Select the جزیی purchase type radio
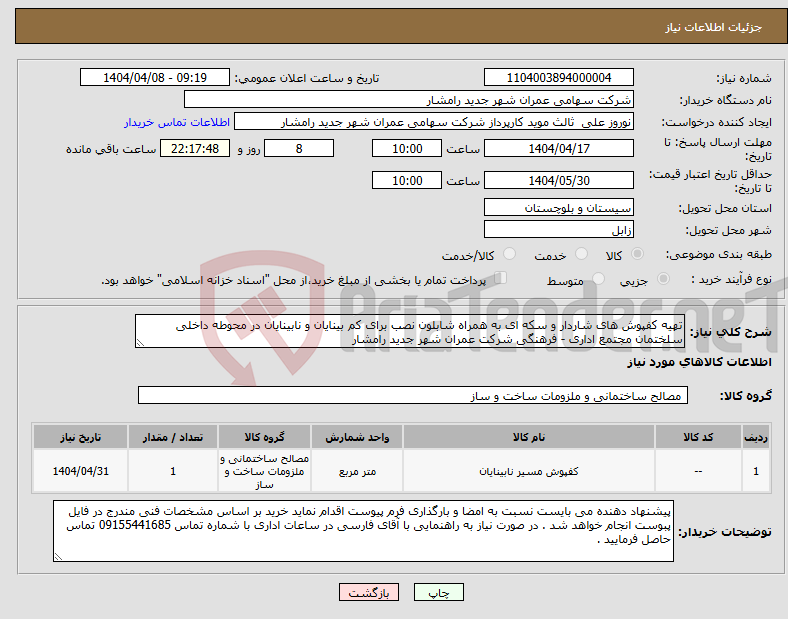Screen dimensions: 788x619 coord(663,278)
